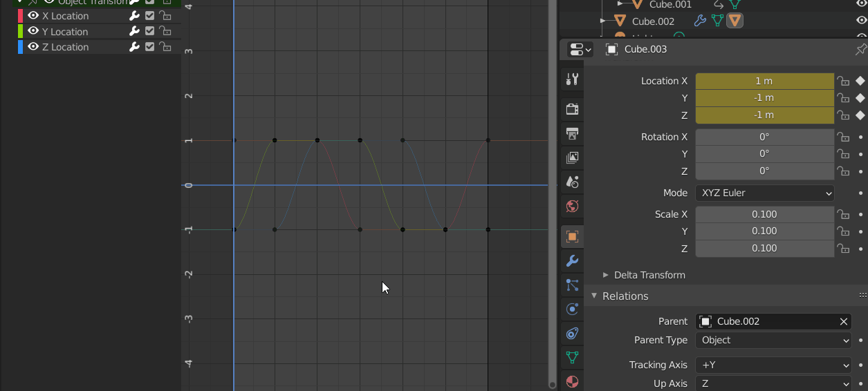The height and width of the screenshot is (391, 868).
Task: Click the blue wrench modifiers icon on Cube.002
Action: [x=700, y=21]
